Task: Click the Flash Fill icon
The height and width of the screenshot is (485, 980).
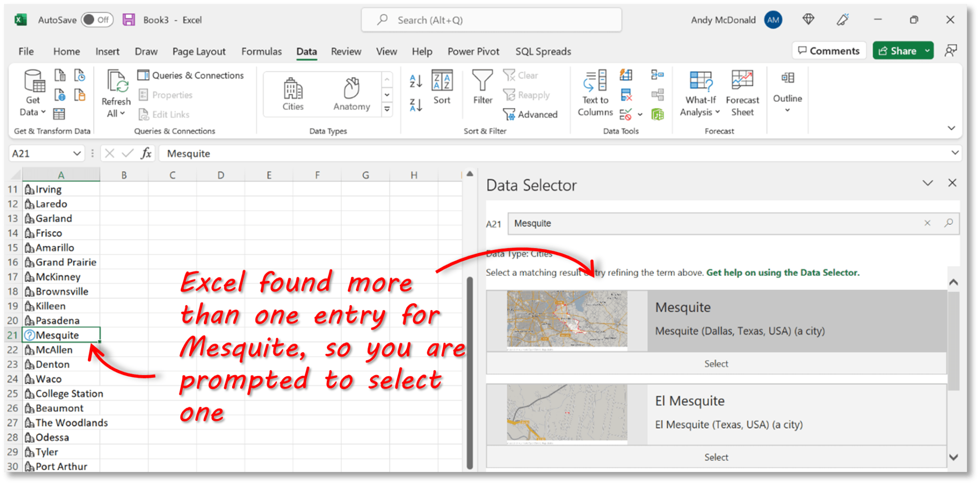Action: [625, 75]
